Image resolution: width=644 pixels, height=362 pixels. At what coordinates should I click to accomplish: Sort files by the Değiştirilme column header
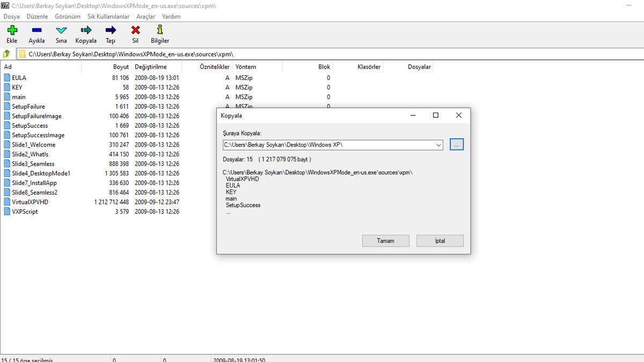coord(151,67)
